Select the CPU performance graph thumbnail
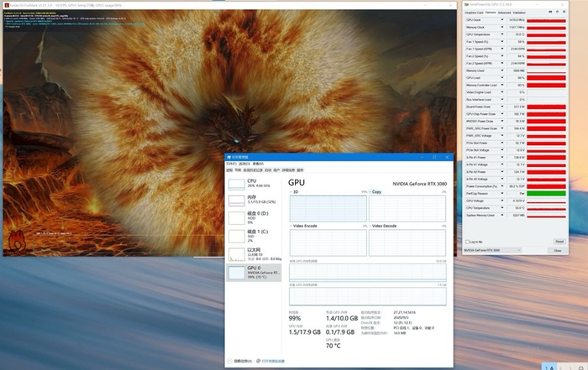 (236, 183)
